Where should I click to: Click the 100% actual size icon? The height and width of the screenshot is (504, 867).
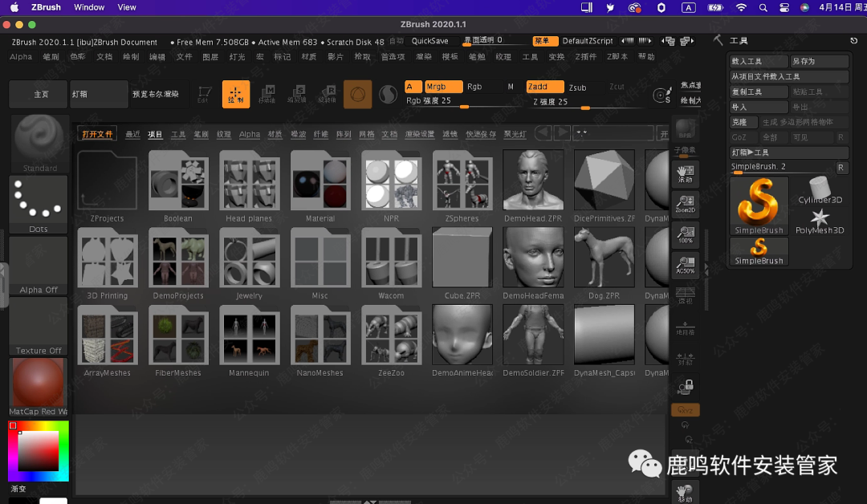[x=685, y=235]
